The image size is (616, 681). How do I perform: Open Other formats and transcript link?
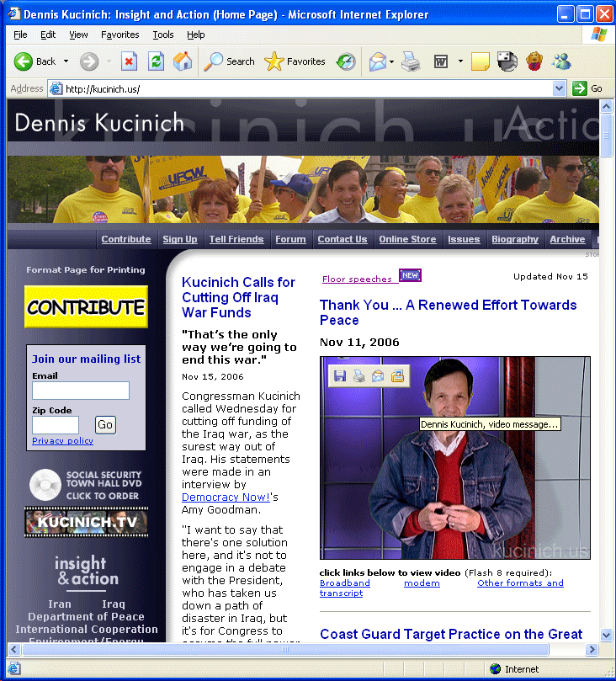[x=521, y=583]
